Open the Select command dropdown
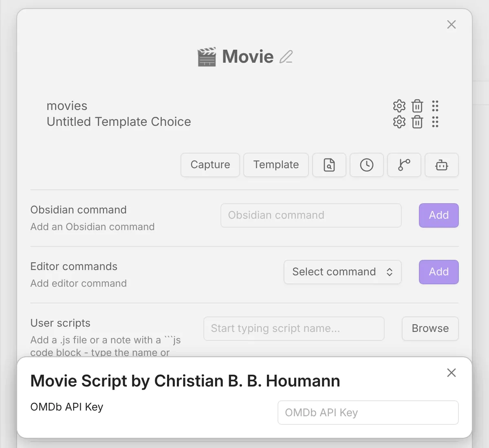 [343, 272]
